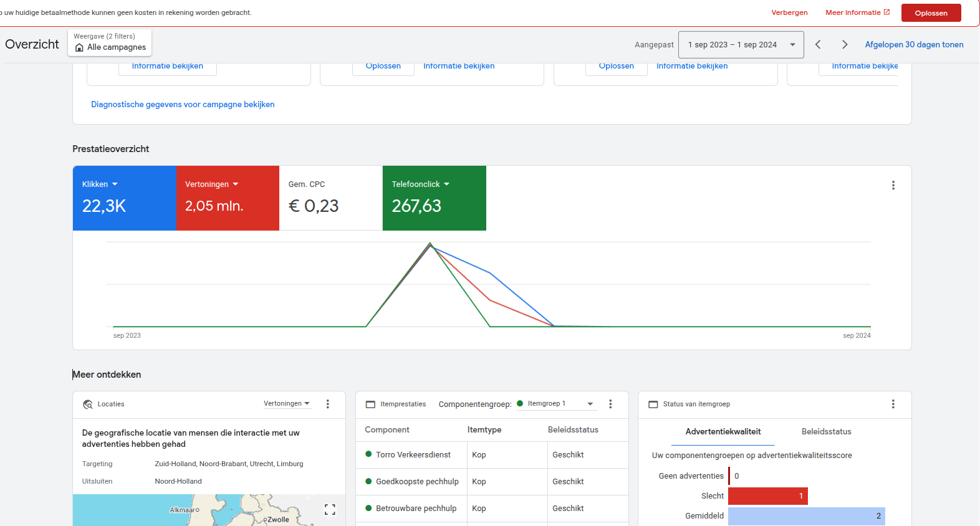
Task: Click Afgelopen 30 dagen tonen
Action: coord(914,45)
